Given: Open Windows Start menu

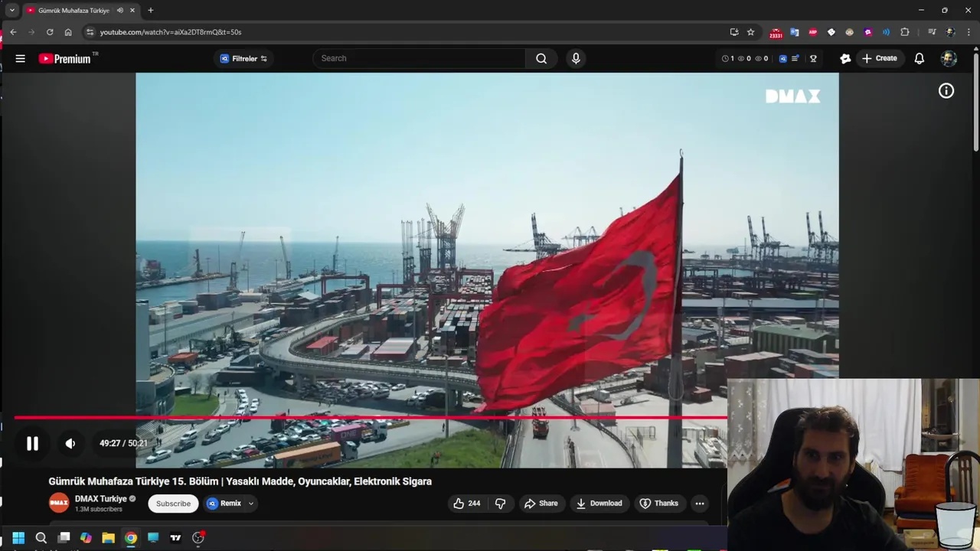Looking at the screenshot, I should click(x=18, y=538).
